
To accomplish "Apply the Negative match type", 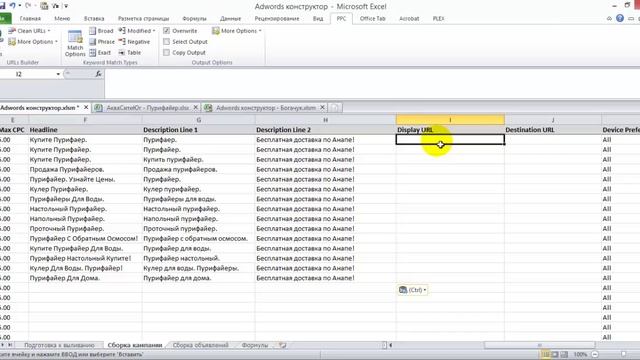I will tap(134, 42).
